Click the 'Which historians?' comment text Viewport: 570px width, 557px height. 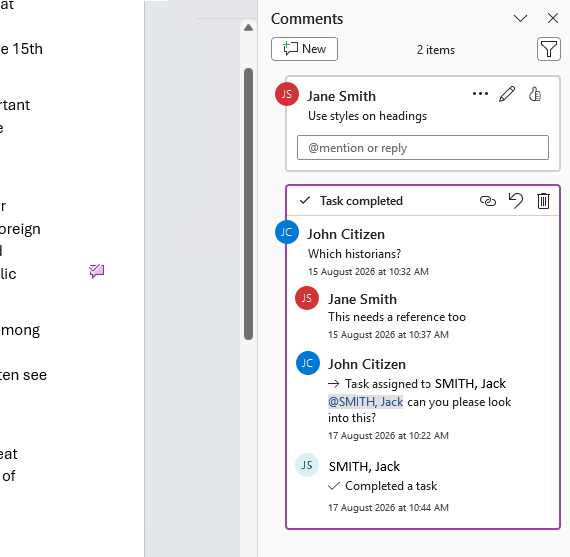coord(354,253)
